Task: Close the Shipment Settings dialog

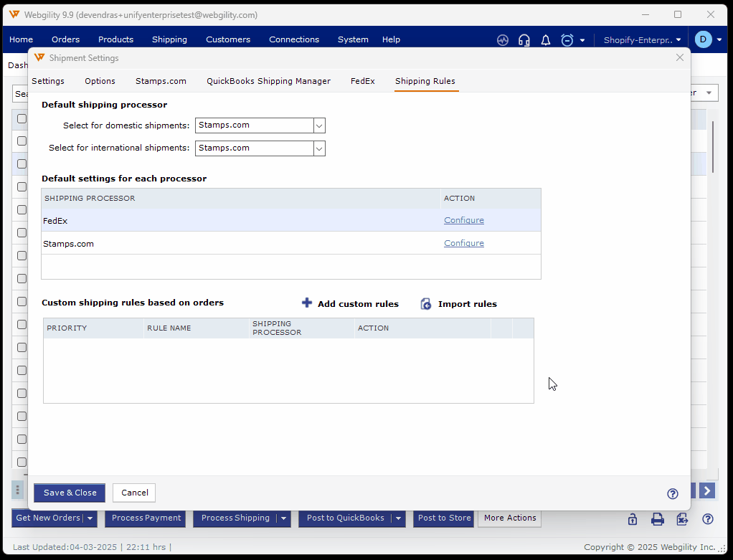Action: pos(680,57)
